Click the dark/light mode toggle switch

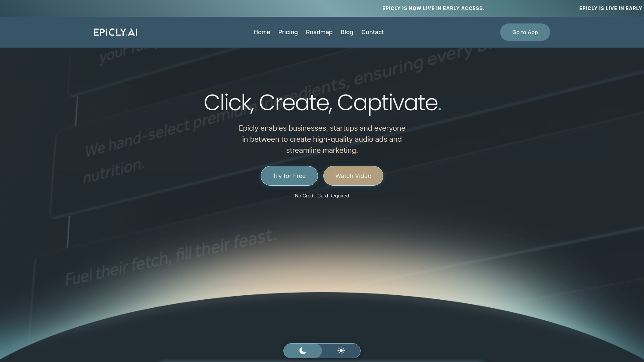322,350
